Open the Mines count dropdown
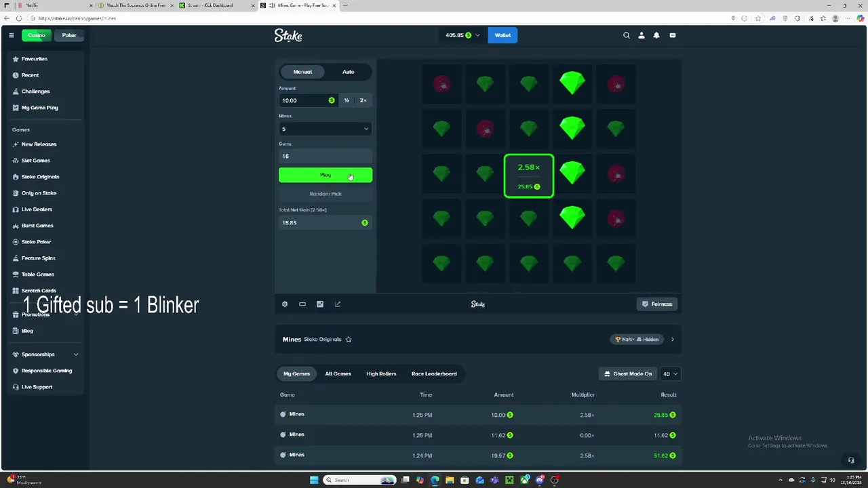The height and width of the screenshot is (488, 868). pyautogui.click(x=325, y=129)
